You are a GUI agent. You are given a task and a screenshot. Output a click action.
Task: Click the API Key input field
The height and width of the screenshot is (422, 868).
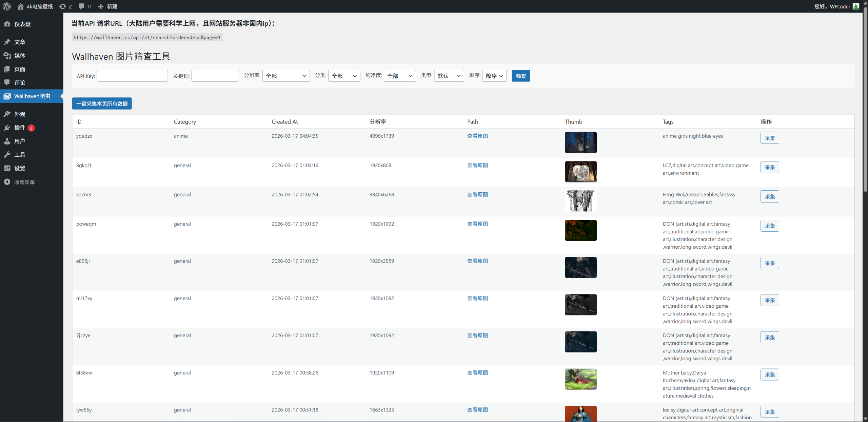pyautogui.click(x=132, y=76)
